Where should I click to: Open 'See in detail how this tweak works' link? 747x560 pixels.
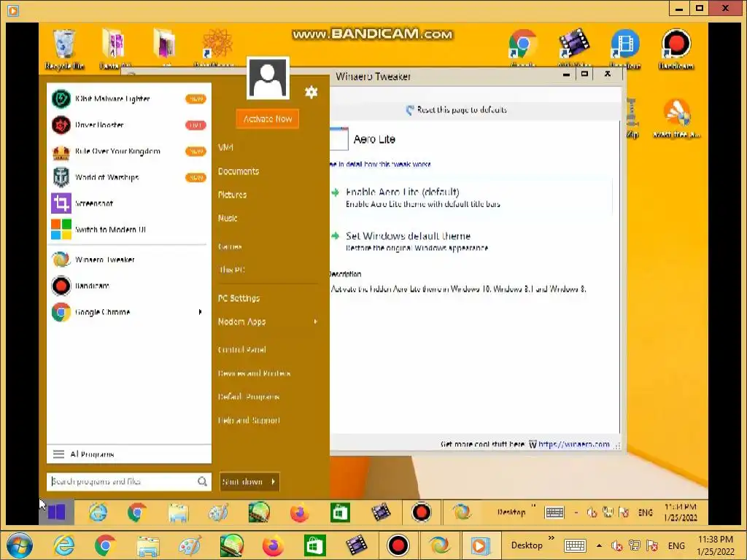point(380,164)
